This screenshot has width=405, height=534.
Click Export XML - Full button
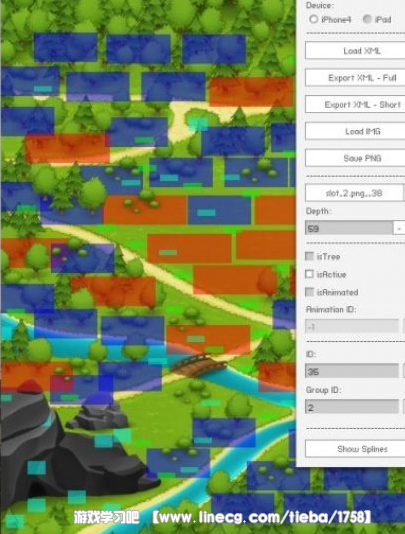click(x=355, y=78)
